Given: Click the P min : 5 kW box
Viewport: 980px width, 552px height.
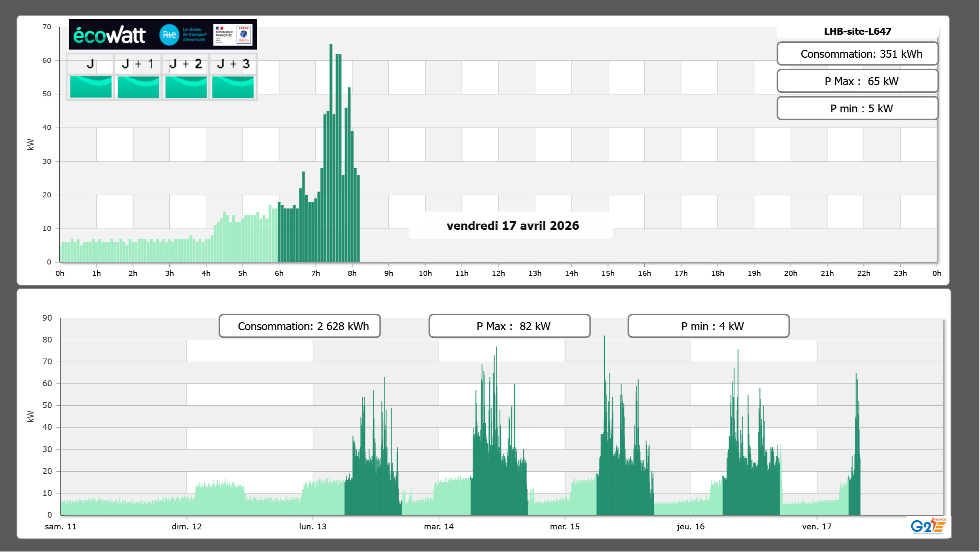Looking at the screenshot, I should pyautogui.click(x=857, y=108).
